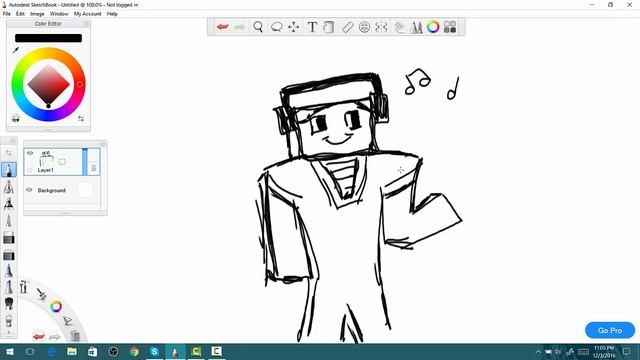
Task: Open File Explorer from taskbar
Action: point(72,351)
